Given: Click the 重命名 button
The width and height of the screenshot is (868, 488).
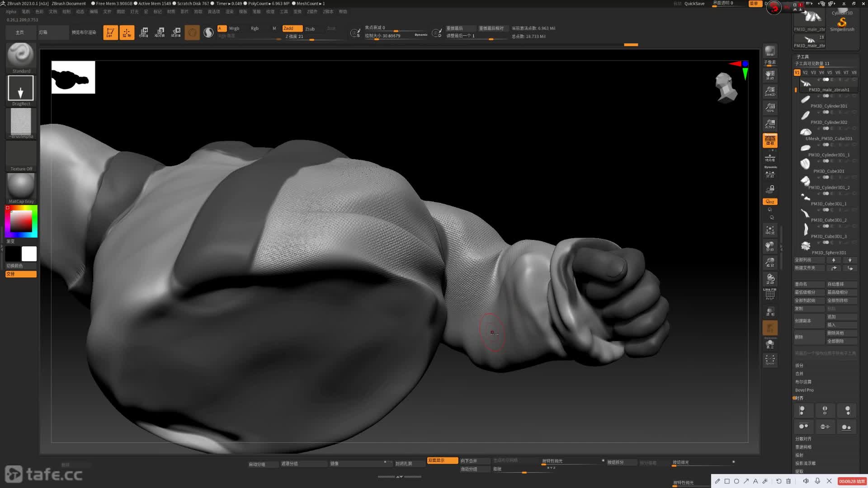Looking at the screenshot, I should click(809, 284).
